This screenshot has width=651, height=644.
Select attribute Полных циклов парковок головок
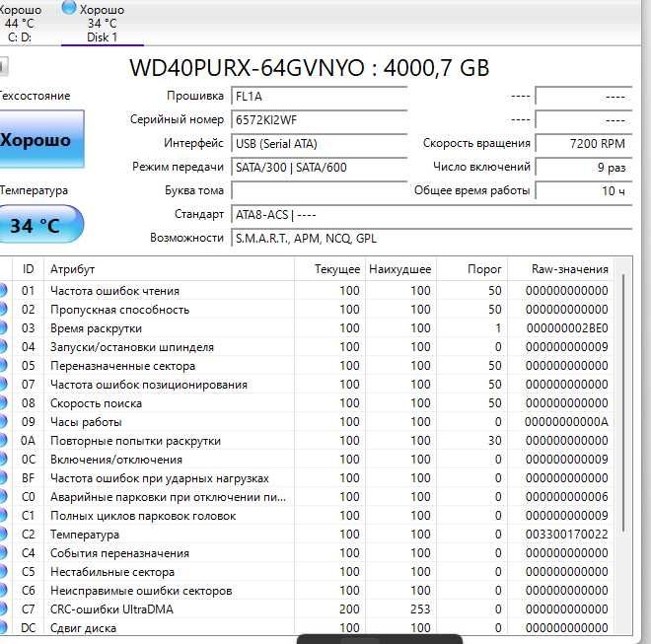click(x=143, y=516)
